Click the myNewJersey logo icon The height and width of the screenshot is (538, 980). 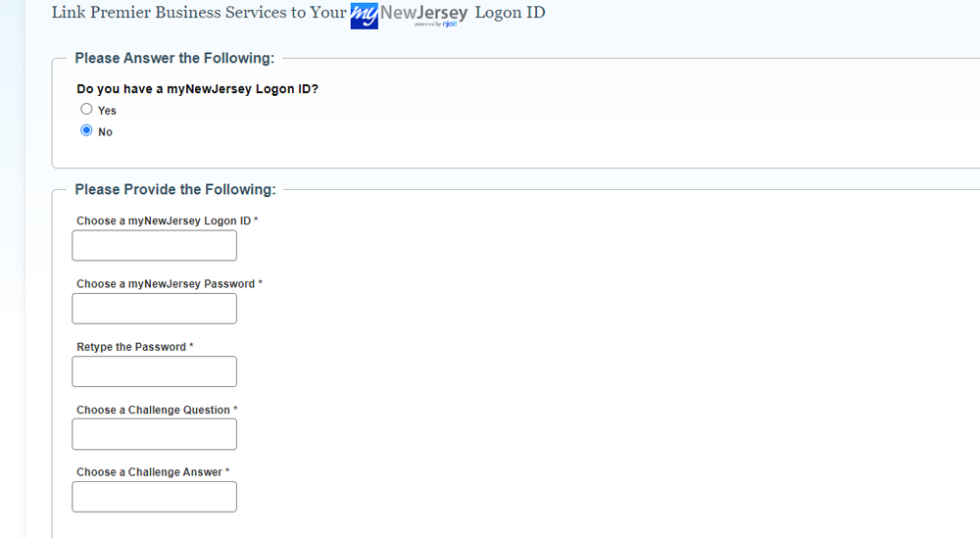point(409,16)
